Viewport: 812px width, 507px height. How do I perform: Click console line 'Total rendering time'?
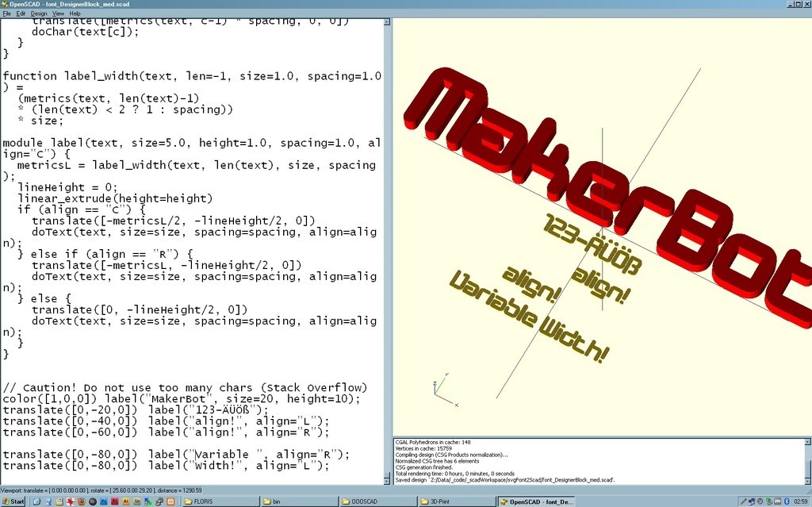454,474
